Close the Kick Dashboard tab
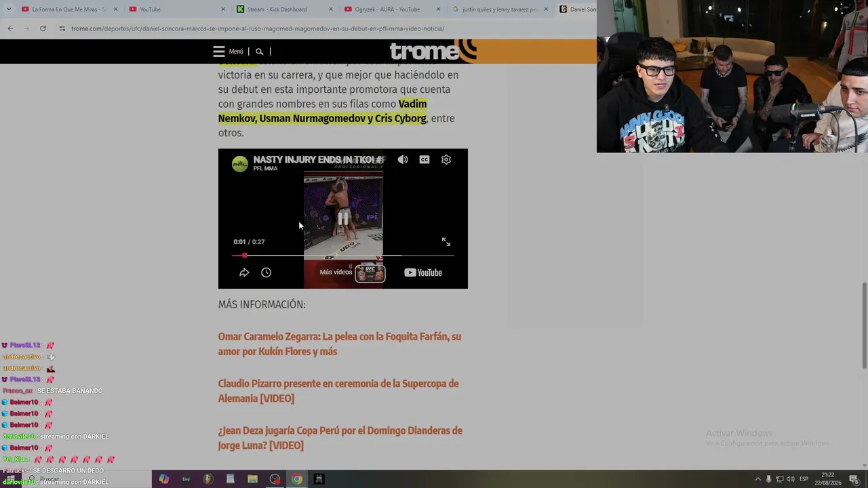The image size is (868, 488). coord(331,9)
